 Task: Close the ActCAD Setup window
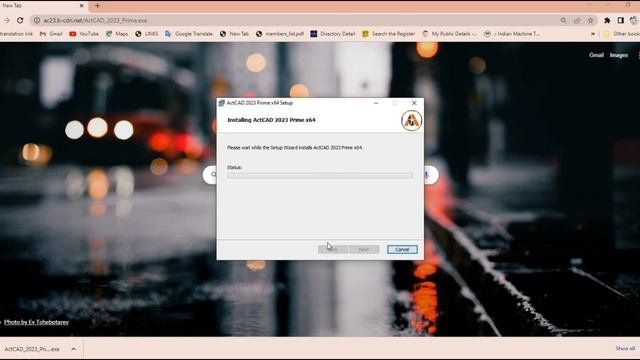[414, 103]
